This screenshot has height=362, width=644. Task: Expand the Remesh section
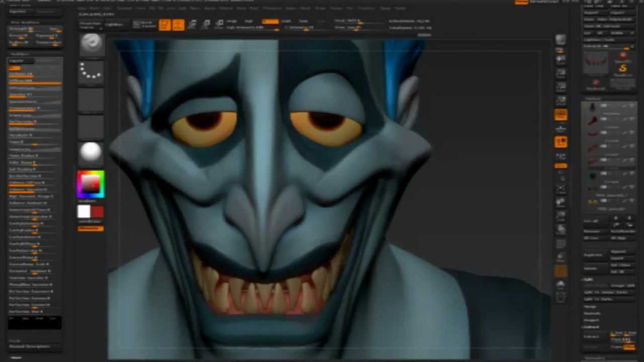(x=592, y=313)
